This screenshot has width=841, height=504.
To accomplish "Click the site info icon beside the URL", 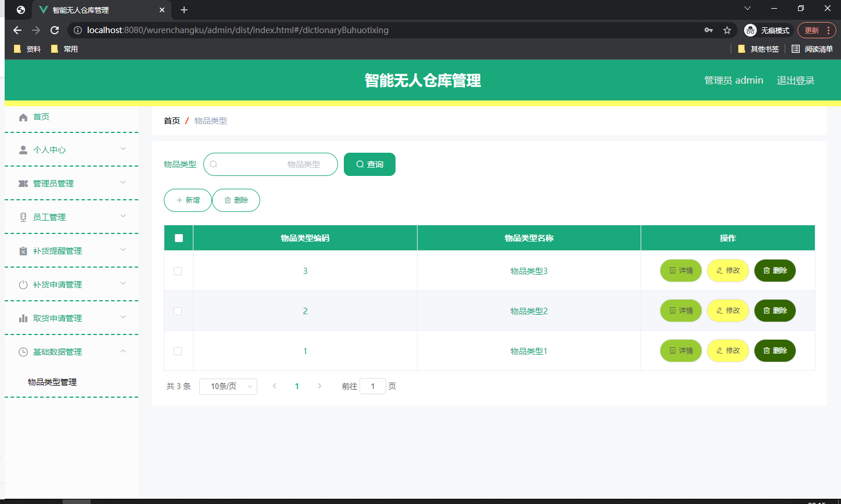I will coord(78,30).
